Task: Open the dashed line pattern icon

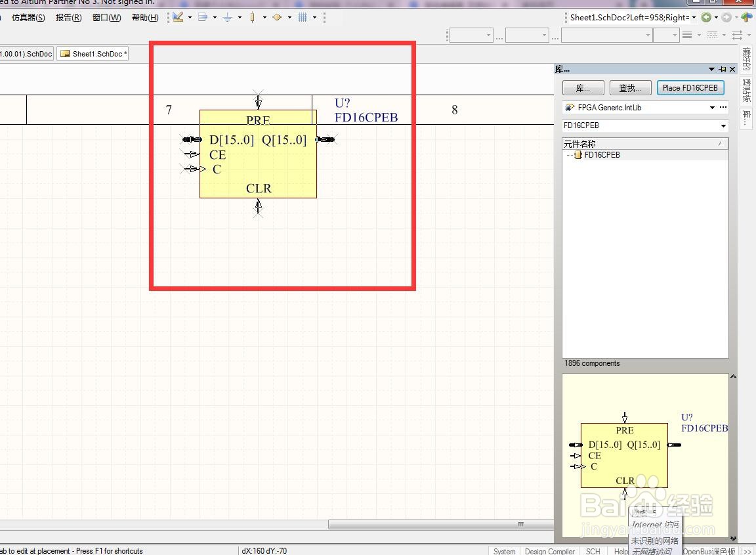Action: coord(712,35)
